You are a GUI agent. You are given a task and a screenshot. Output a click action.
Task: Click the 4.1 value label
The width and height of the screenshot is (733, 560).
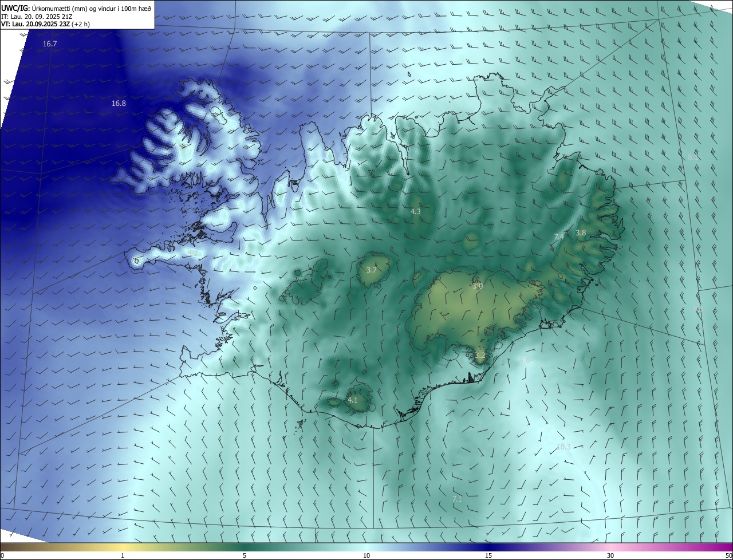point(353,400)
